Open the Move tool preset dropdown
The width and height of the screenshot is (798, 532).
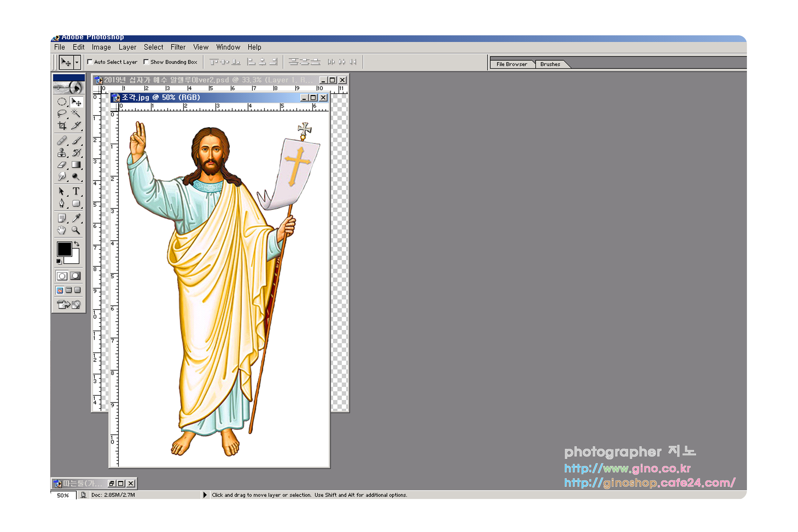click(x=77, y=62)
